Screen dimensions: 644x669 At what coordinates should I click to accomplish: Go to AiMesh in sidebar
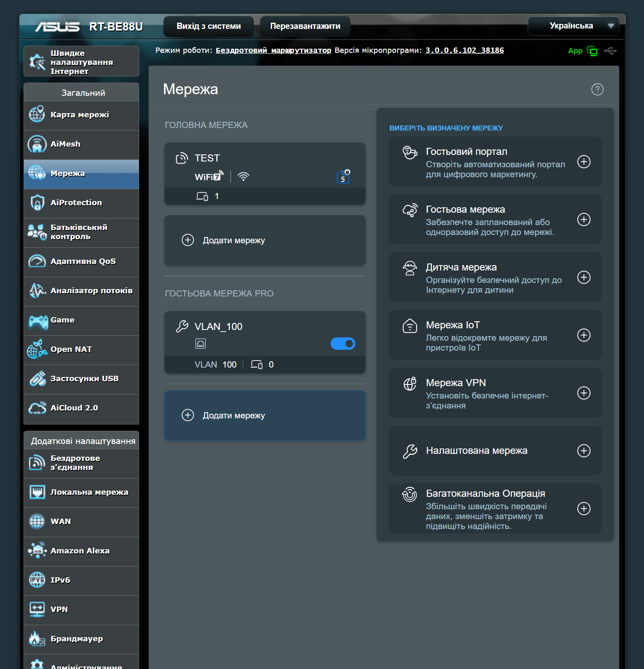[81, 145]
